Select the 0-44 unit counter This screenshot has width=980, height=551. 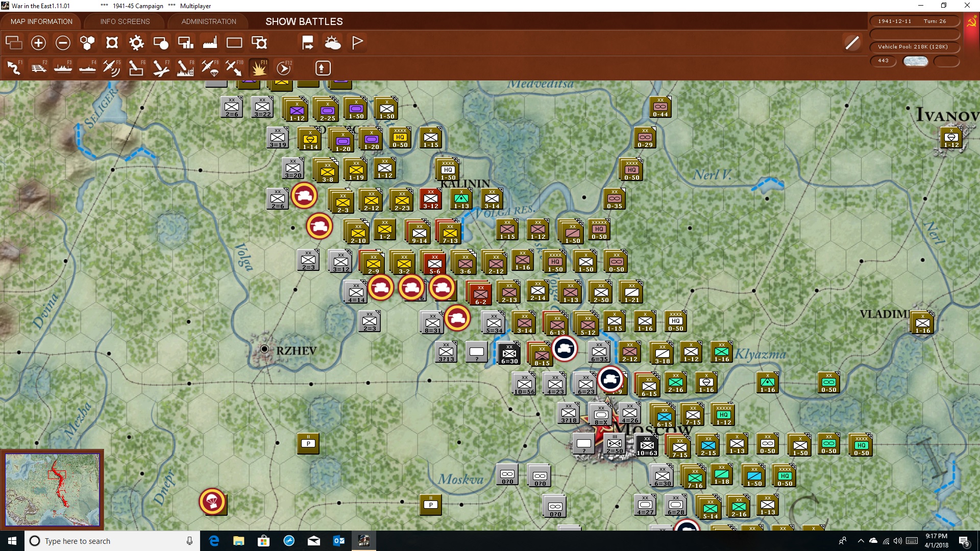660,107
